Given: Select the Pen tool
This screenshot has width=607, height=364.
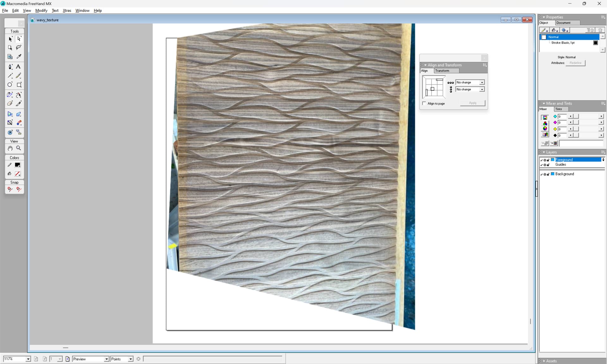Looking at the screenshot, I should (x=10, y=67).
